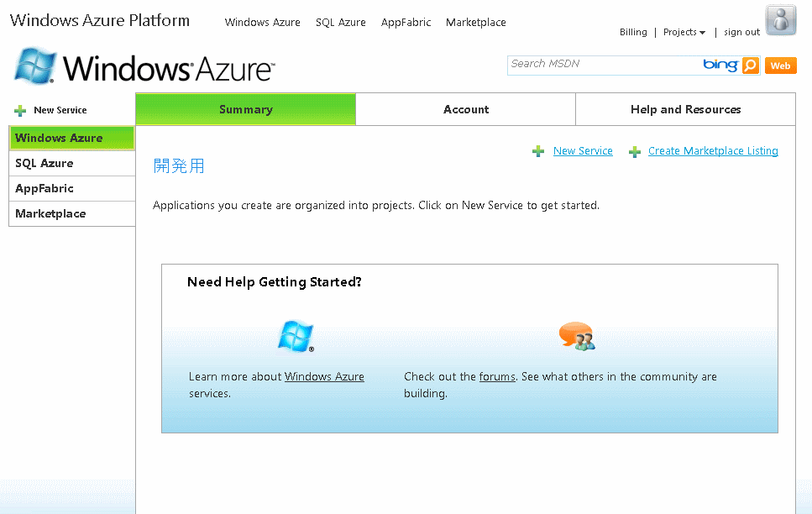812x514 pixels.
Task: Click New Service text in the left sidebar
Action: (x=60, y=110)
